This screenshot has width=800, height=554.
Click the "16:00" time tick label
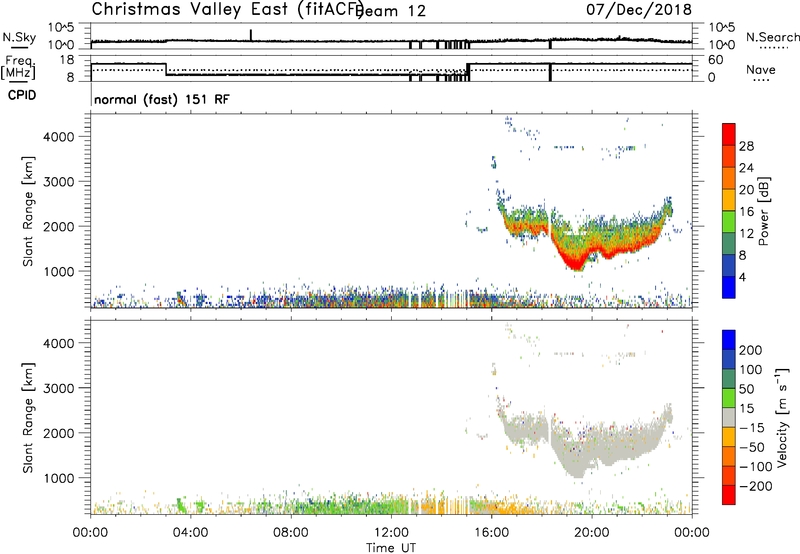coord(491,533)
